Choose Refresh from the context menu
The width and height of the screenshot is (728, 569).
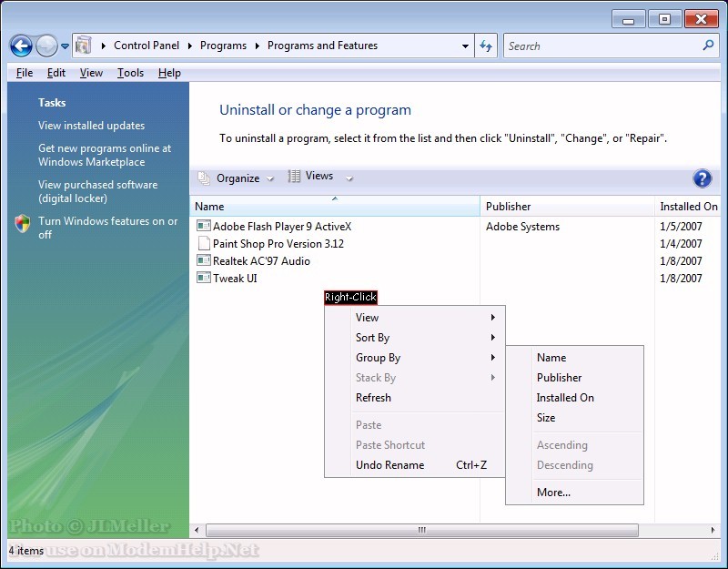415,397
